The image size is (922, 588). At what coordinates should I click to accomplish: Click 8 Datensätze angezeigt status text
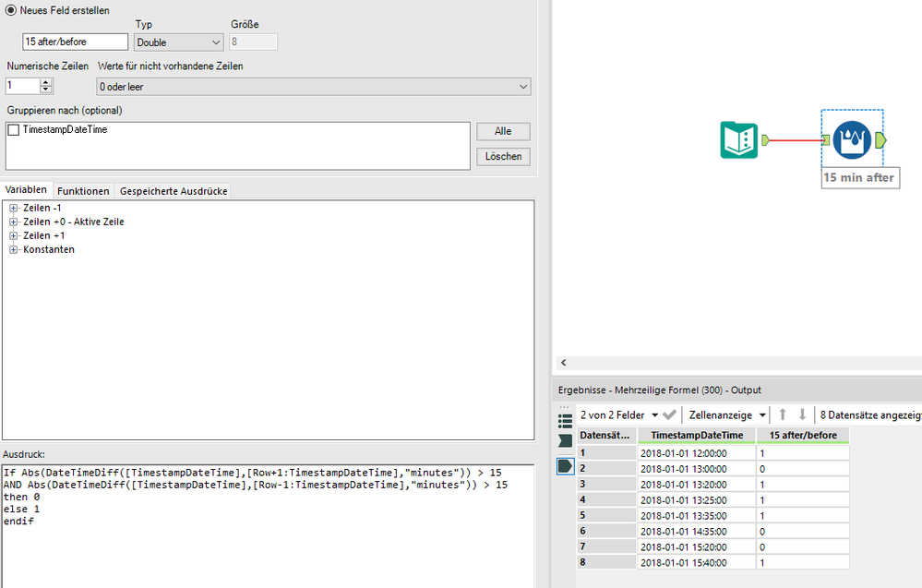point(870,415)
